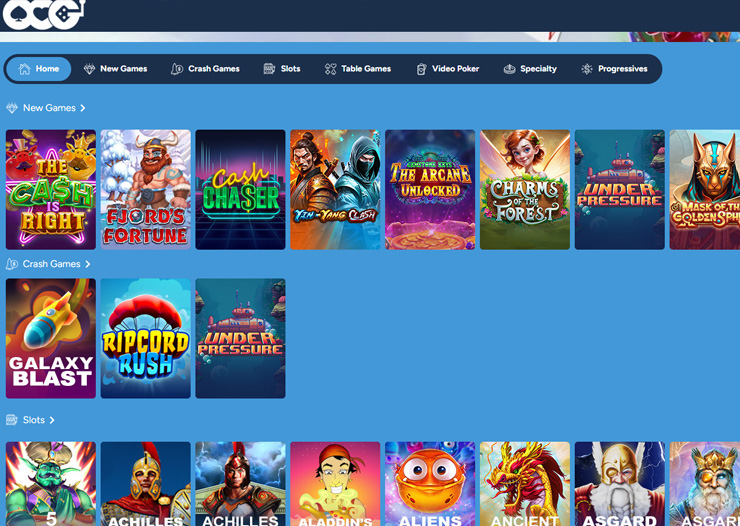Click the New Games diamond icon in the nav bar

click(x=89, y=69)
